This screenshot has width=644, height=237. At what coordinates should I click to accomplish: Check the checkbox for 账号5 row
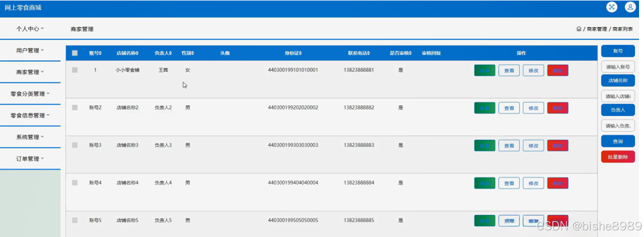tap(75, 220)
